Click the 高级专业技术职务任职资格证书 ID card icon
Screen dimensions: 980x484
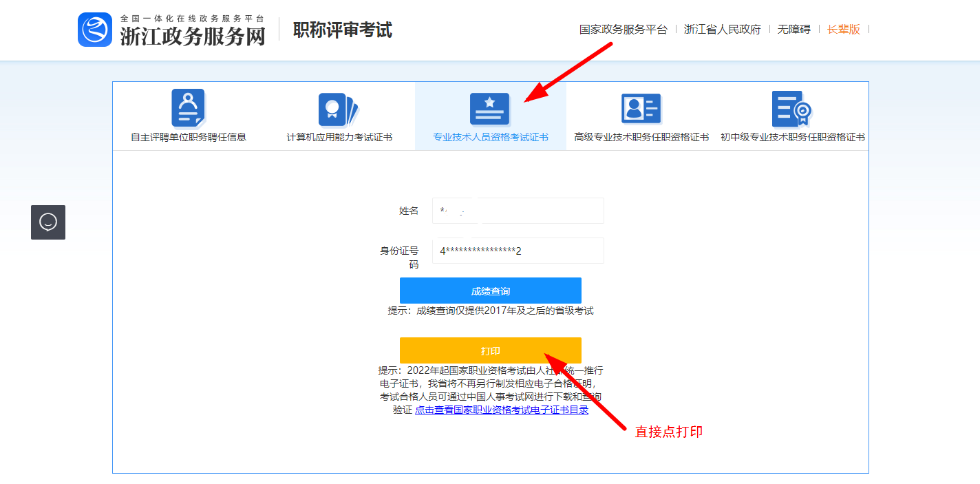click(641, 109)
